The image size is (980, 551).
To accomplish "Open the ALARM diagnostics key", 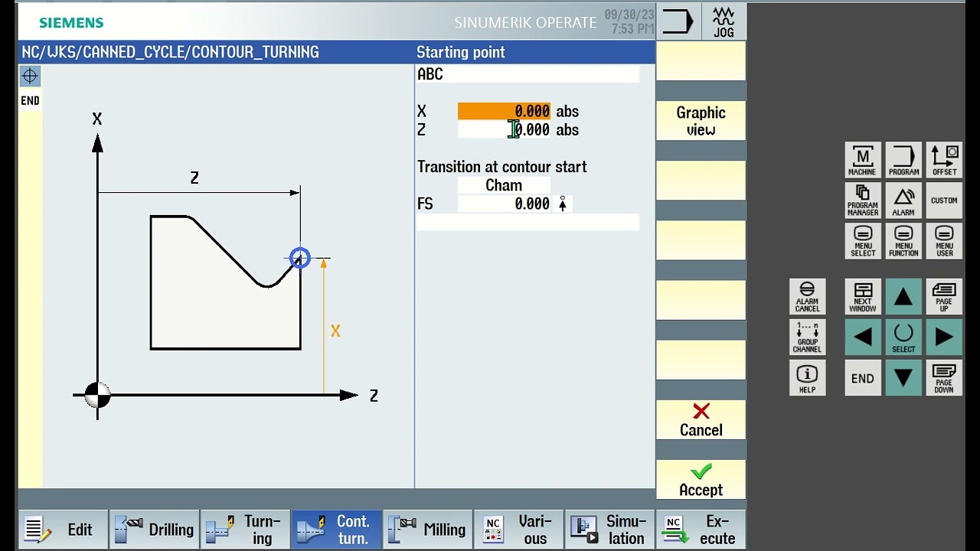I will (903, 201).
